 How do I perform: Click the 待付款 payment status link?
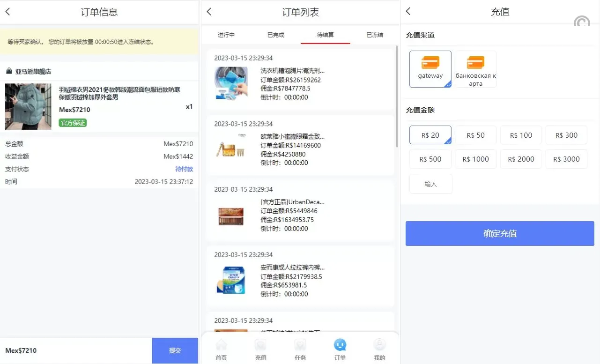[x=184, y=169]
